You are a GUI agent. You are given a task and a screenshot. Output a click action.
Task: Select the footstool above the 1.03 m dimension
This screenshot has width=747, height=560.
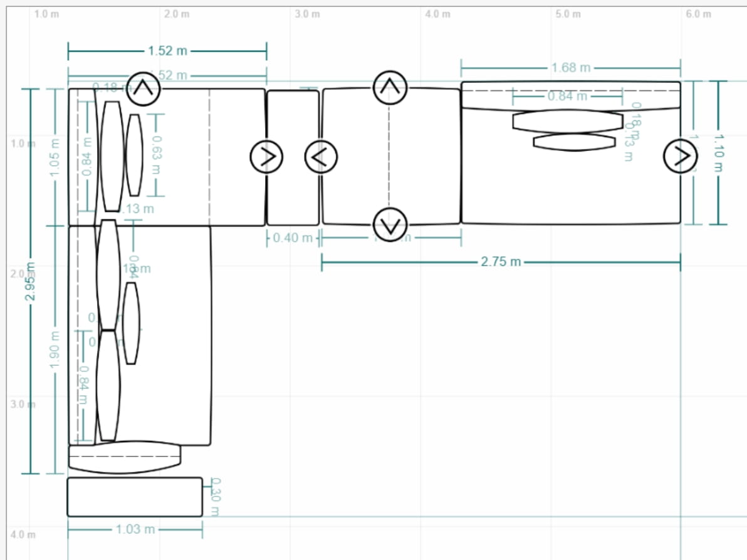135,497
